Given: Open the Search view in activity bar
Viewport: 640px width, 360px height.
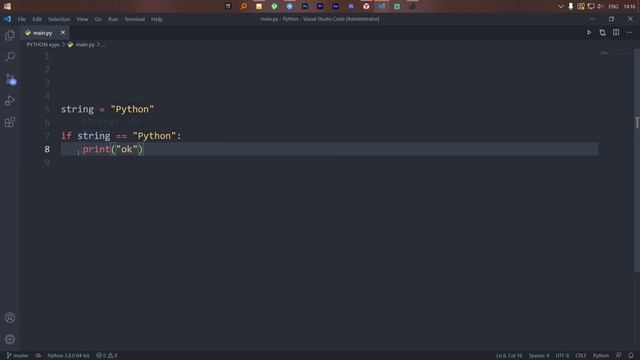Looking at the screenshot, I should (10, 57).
